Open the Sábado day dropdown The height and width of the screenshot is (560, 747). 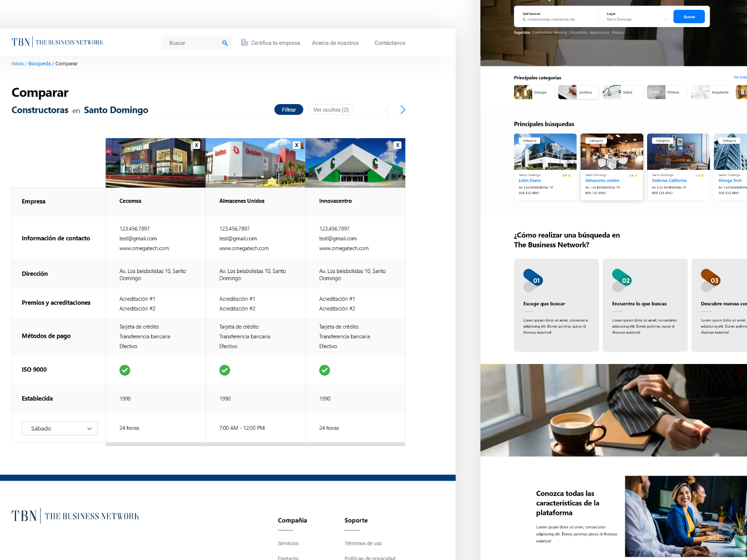click(x=60, y=428)
